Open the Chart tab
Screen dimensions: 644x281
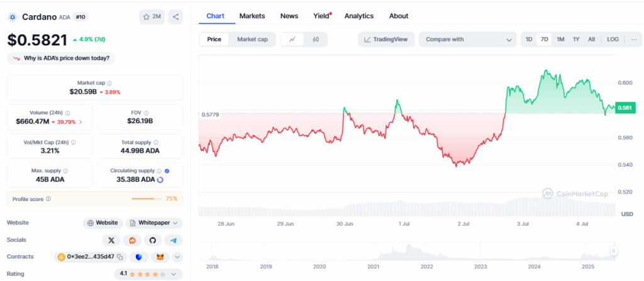(x=215, y=16)
